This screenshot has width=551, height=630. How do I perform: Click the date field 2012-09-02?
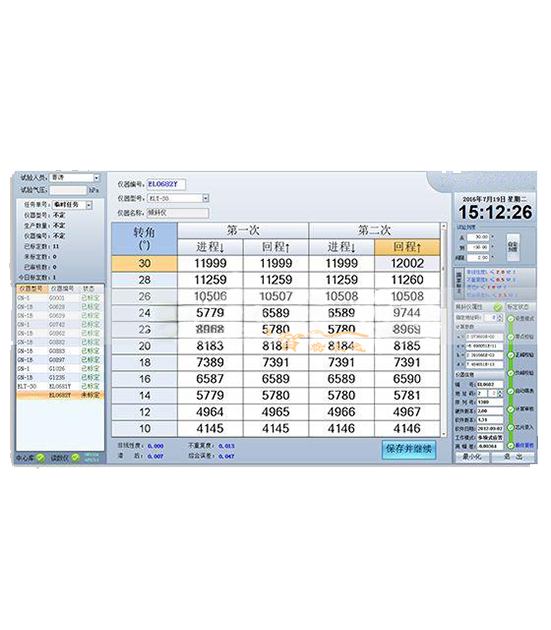pos(490,429)
